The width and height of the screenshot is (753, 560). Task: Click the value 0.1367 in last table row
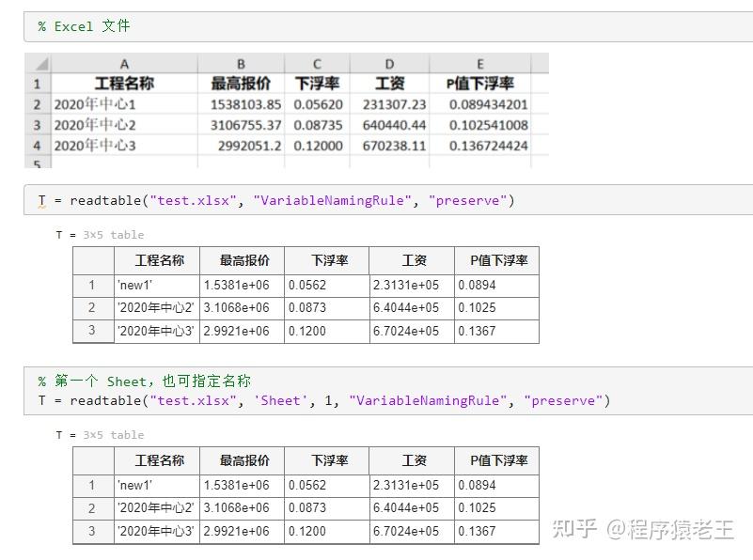[x=477, y=531]
